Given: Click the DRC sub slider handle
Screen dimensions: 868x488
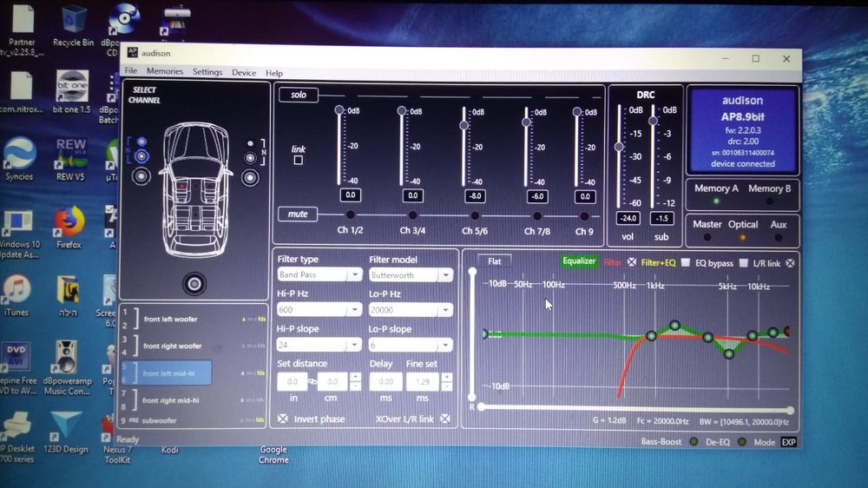Looking at the screenshot, I should pyautogui.click(x=654, y=121).
